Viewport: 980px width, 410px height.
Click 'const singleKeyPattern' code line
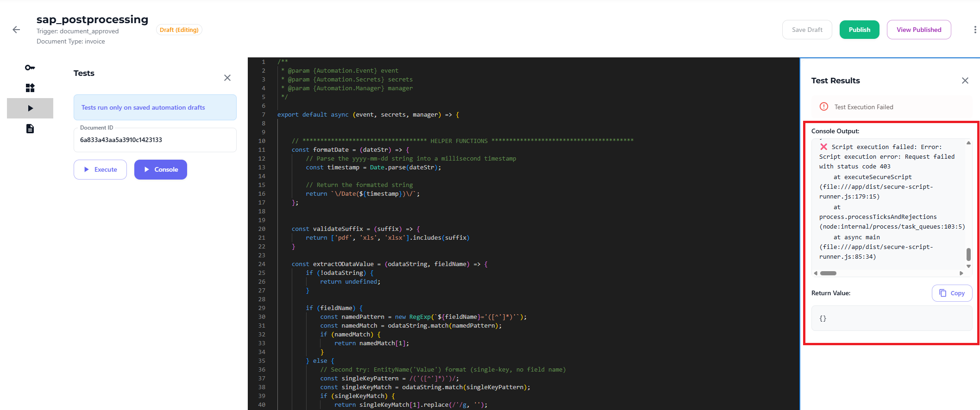389,379
